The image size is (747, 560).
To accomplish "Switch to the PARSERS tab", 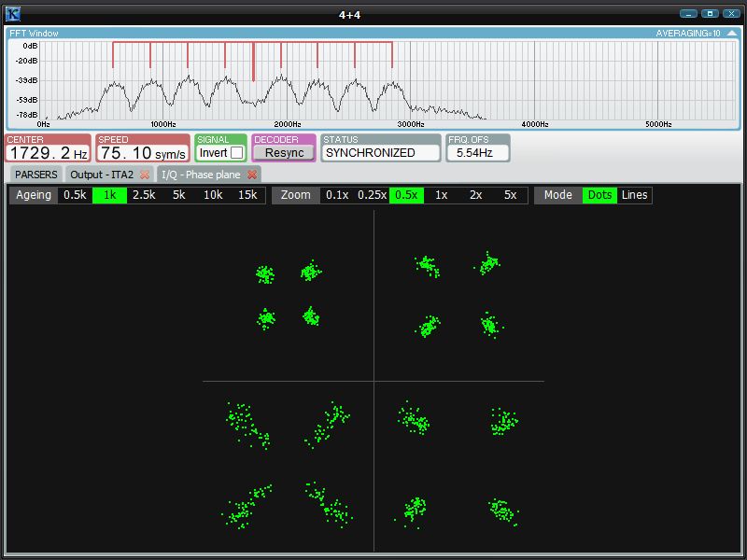I will click(x=36, y=175).
